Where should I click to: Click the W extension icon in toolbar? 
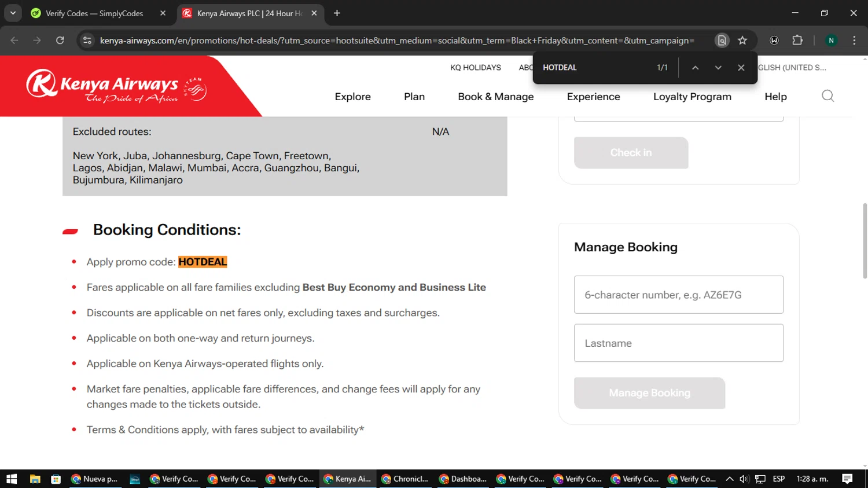774,41
